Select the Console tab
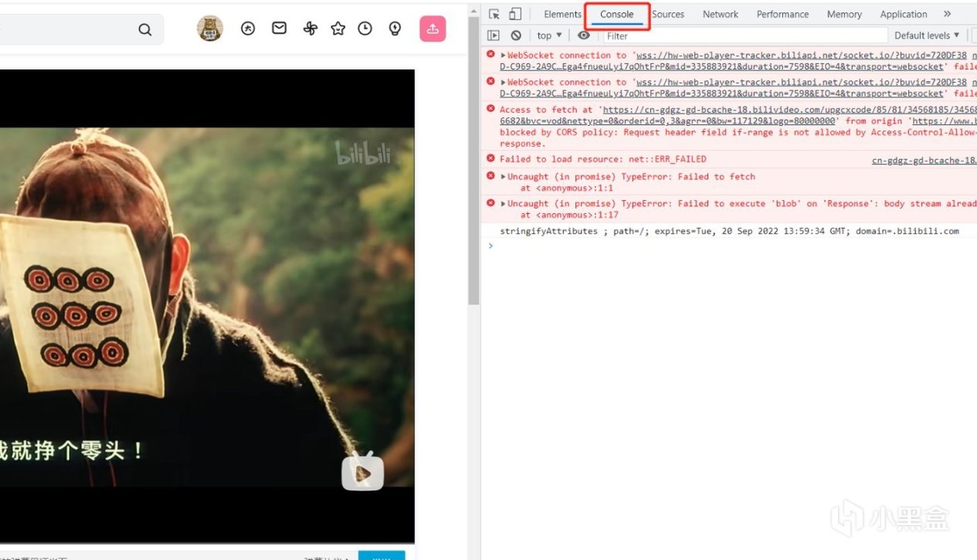The width and height of the screenshot is (977, 560). [x=617, y=14]
